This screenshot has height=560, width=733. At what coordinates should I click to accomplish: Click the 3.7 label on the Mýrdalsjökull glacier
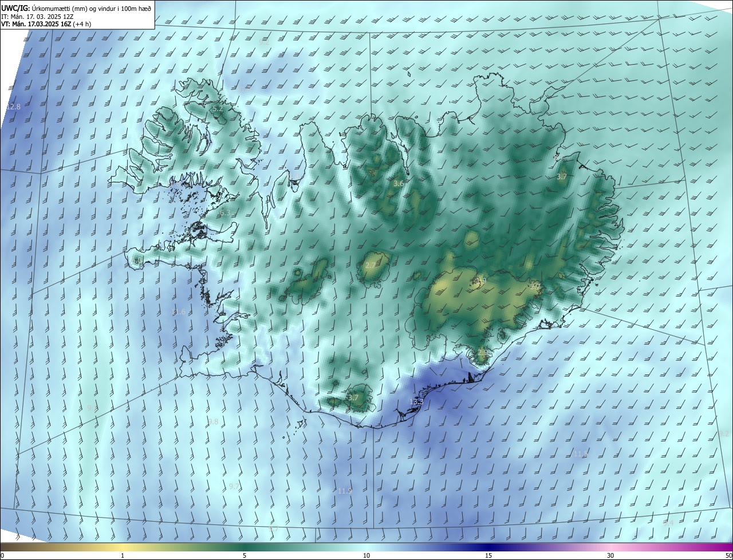coord(353,397)
